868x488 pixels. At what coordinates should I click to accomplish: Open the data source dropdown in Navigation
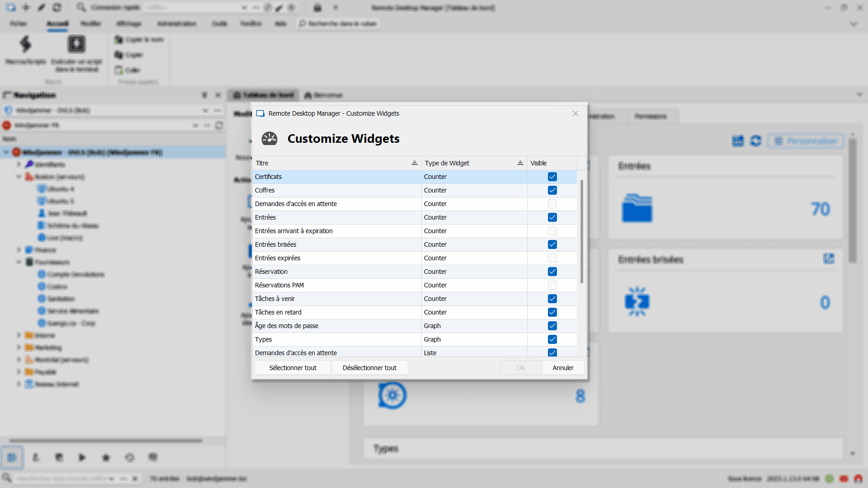click(x=205, y=110)
